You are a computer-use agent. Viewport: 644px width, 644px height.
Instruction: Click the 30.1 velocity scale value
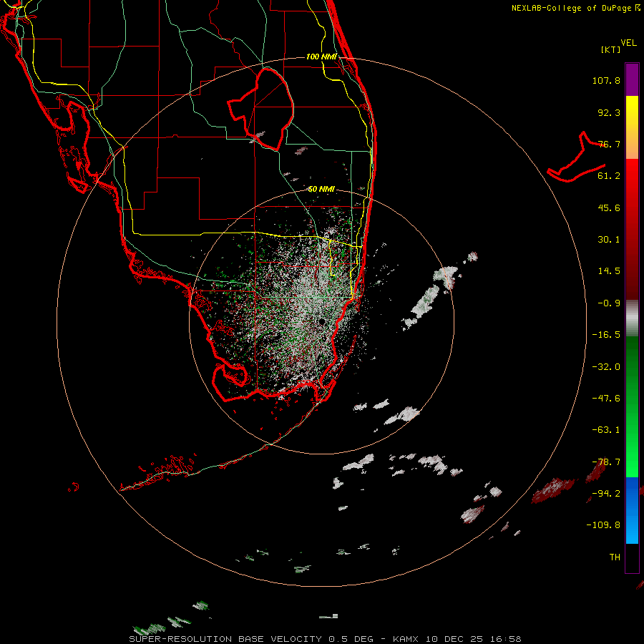(x=609, y=240)
